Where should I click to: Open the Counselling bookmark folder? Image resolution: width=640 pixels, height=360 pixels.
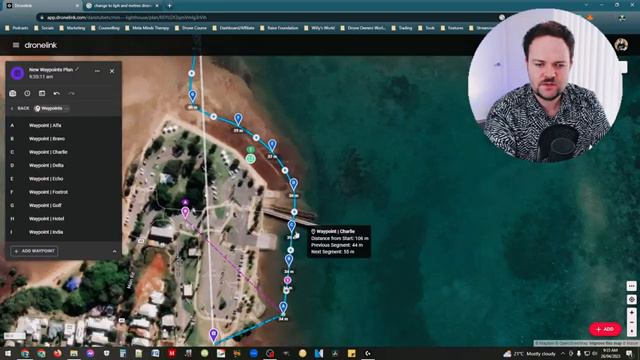(106, 28)
